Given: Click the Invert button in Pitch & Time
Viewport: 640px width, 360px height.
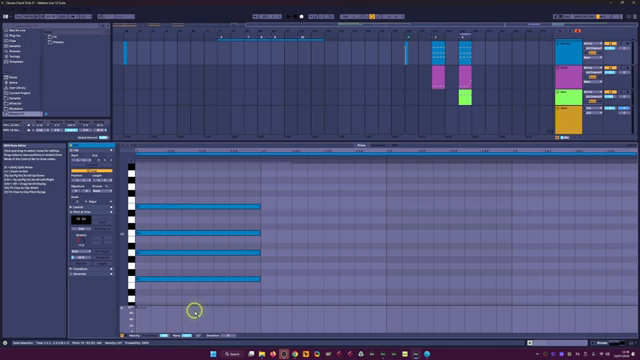Looking at the screenshot, I should [x=102, y=222].
